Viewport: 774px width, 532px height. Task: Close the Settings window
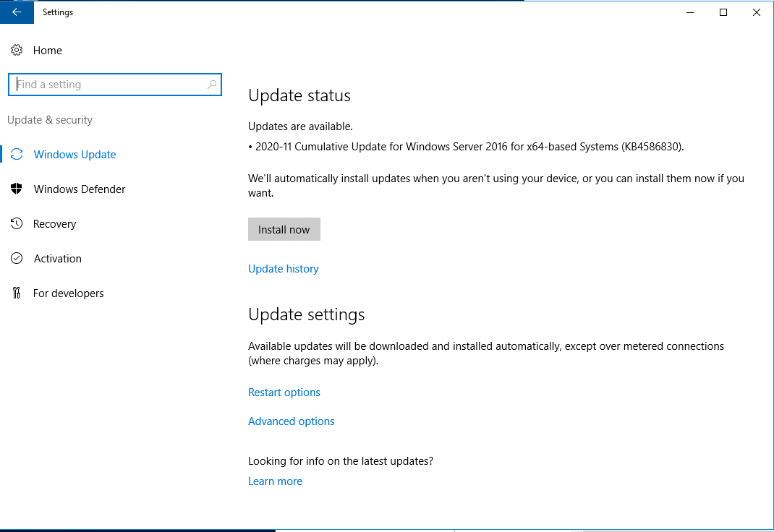756,12
